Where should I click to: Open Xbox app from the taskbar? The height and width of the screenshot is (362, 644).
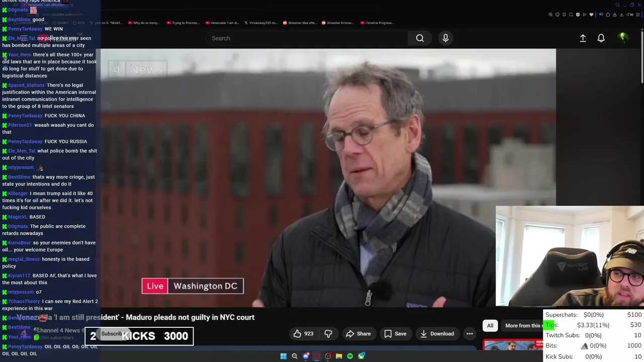[361, 356]
